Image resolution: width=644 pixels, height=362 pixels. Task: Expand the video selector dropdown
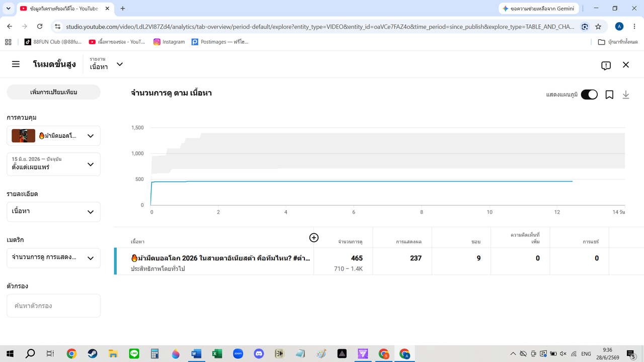[x=53, y=136]
